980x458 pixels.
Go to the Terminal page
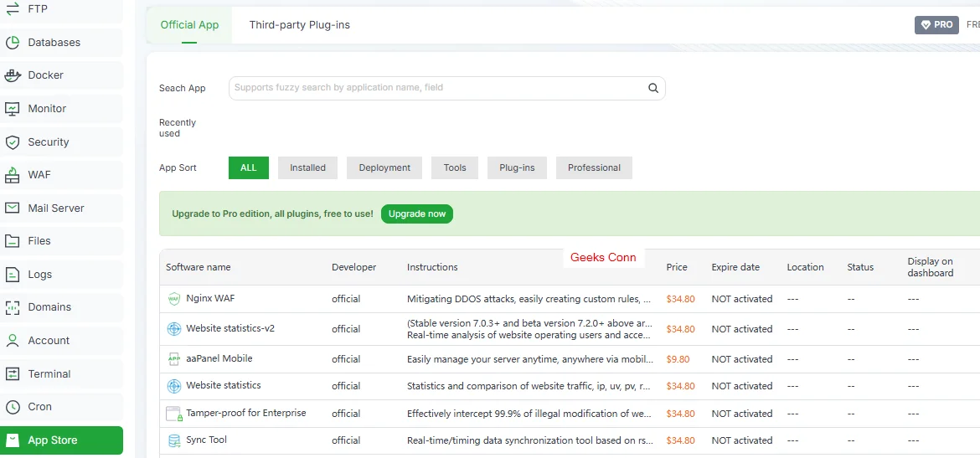(x=49, y=374)
